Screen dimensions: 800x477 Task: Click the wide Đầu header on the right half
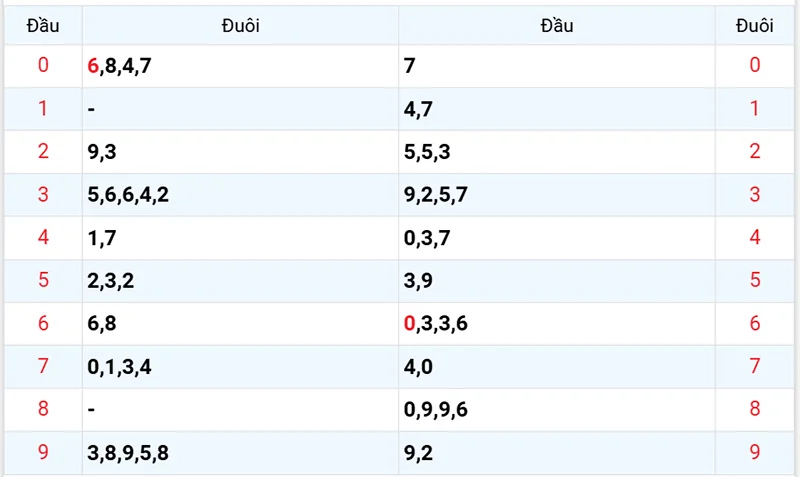pos(556,26)
